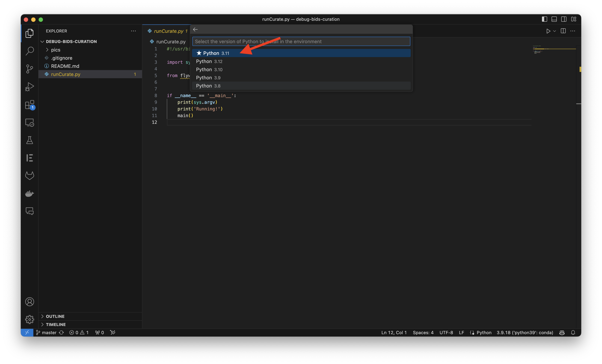The width and height of the screenshot is (602, 364).
Task: Open the Remote Explorer view
Action: click(30, 122)
